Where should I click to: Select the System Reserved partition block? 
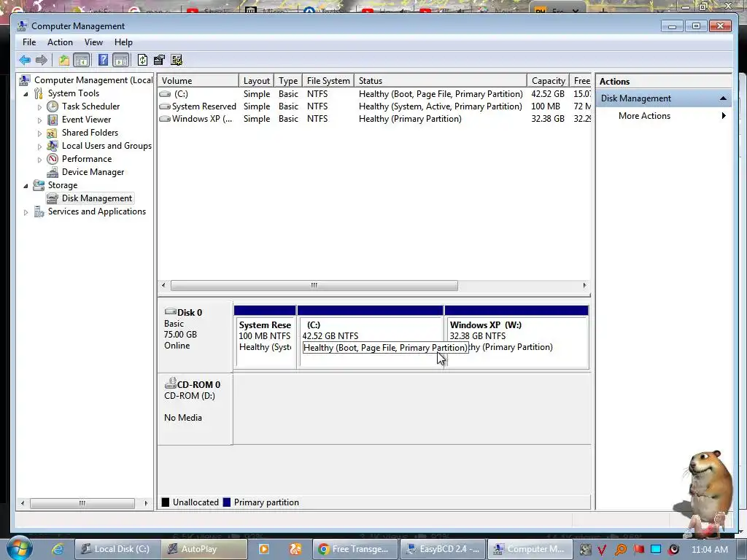265,337
